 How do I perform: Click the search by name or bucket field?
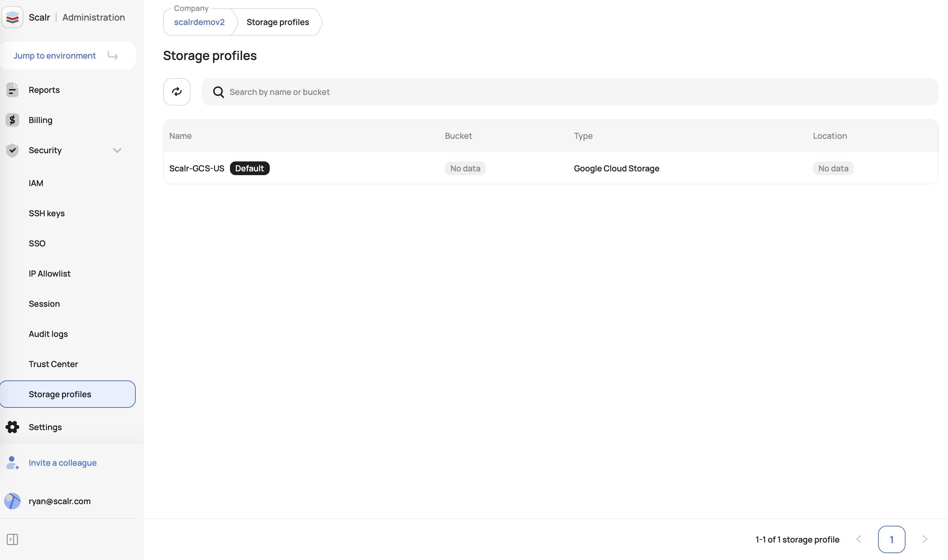[x=566, y=92]
